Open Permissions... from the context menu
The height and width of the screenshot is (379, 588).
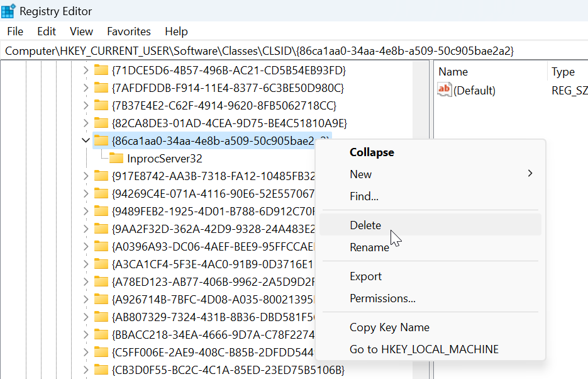[430, 298]
